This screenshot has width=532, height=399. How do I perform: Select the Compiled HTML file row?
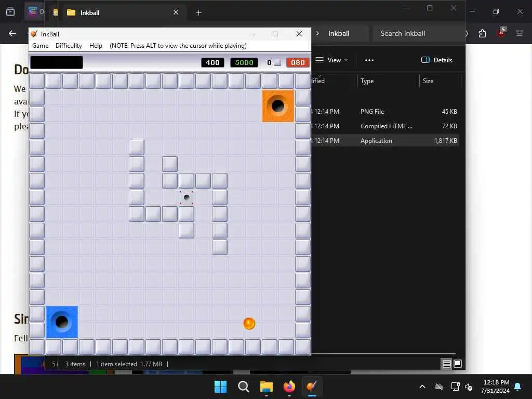385,126
